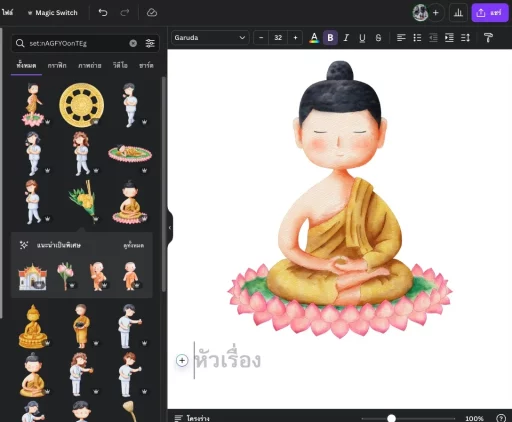This screenshot has height=422, width=512.
Task: Open the ไฟล์ file menu
Action: coord(7,13)
